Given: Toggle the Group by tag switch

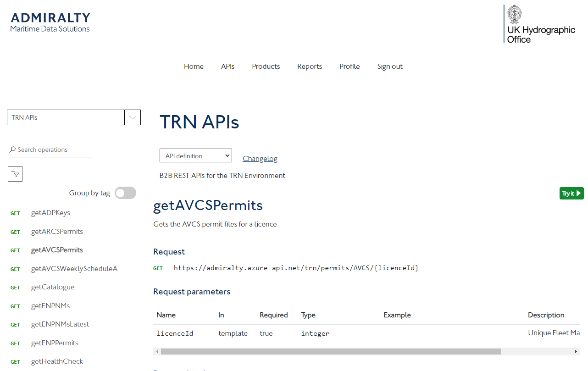Looking at the screenshot, I should point(125,193).
